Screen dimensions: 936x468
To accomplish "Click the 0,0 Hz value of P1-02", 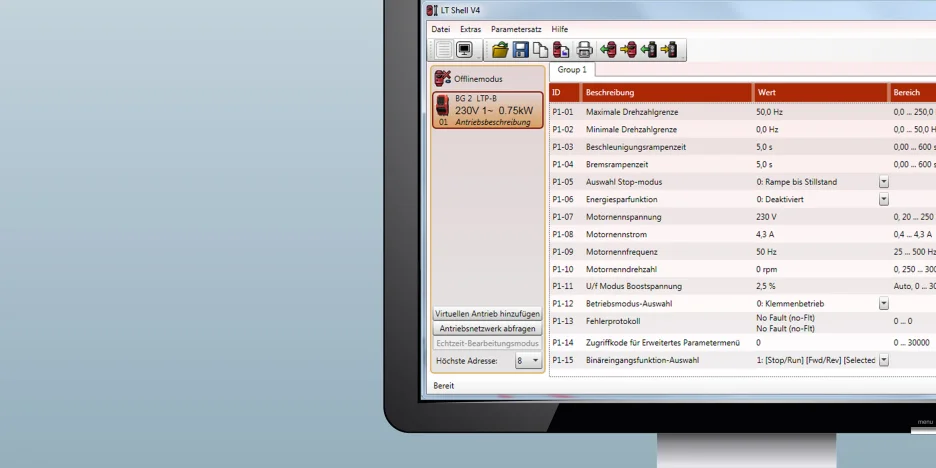I will point(767,130).
